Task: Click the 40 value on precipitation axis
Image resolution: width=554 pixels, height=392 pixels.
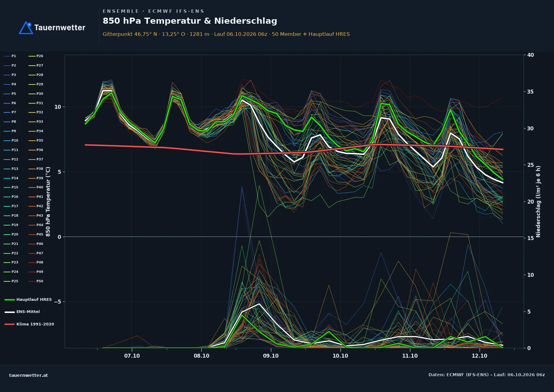Action: (x=531, y=55)
